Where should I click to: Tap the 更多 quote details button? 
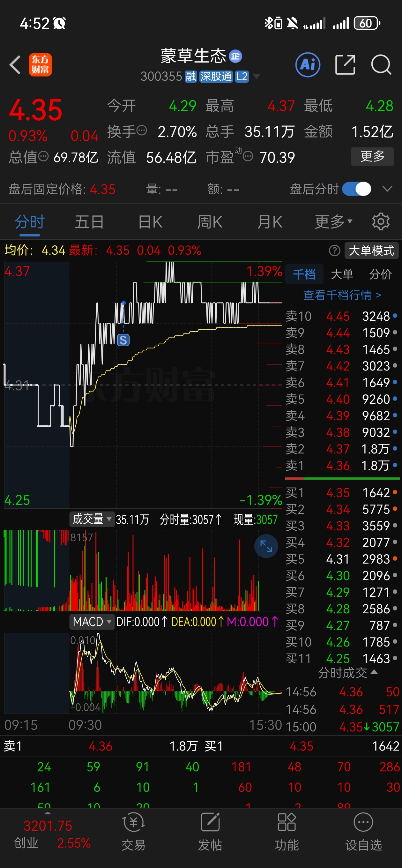click(372, 156)
